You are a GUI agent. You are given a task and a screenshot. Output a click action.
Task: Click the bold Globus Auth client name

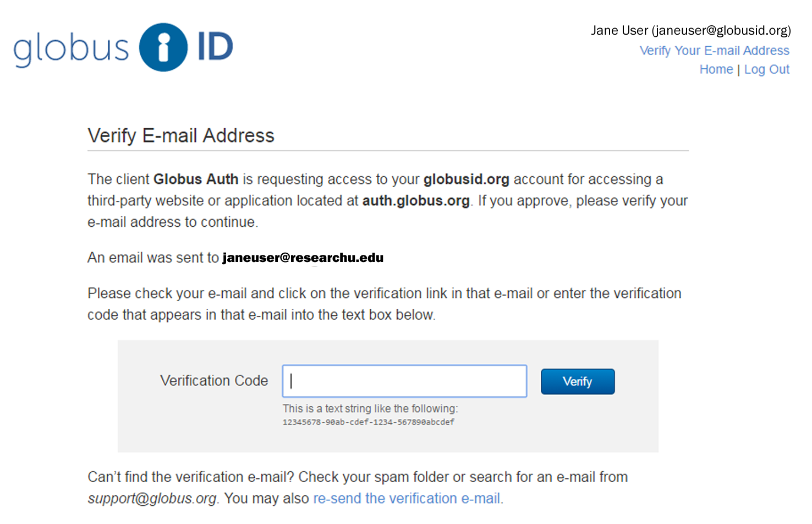(x=196, y=179)
